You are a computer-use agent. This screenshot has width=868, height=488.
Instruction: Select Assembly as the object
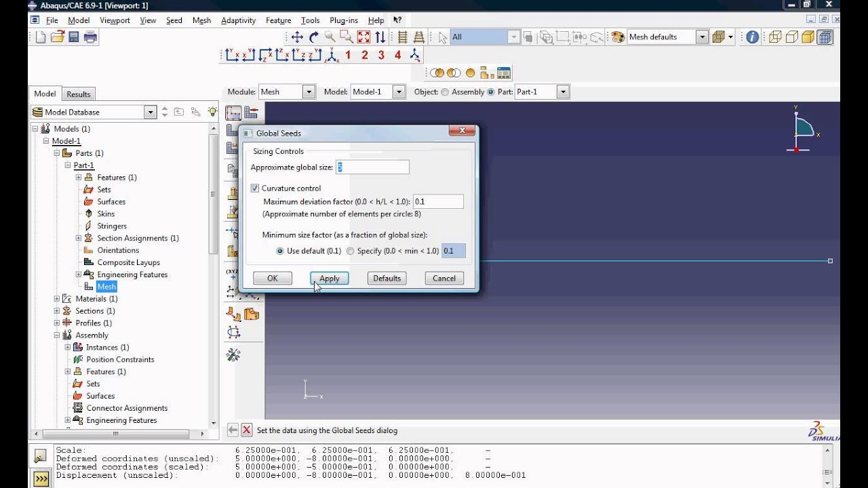[x=445, y=92]
